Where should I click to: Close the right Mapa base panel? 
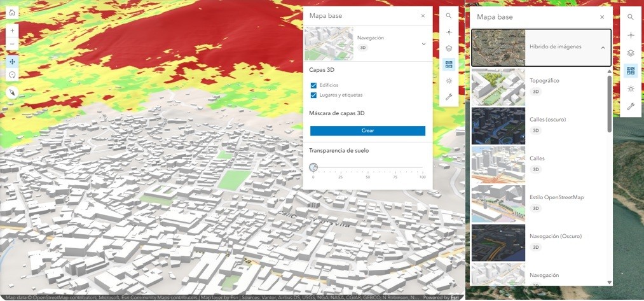602,17
